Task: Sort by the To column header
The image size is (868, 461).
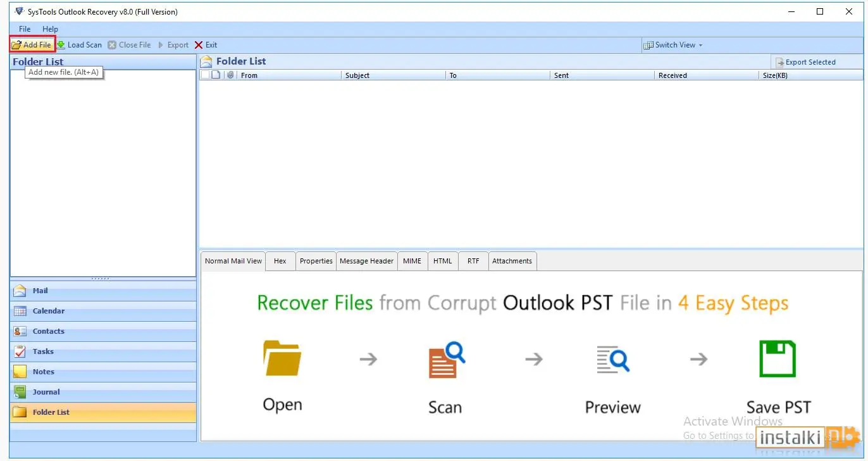Action: coord(498,75)
